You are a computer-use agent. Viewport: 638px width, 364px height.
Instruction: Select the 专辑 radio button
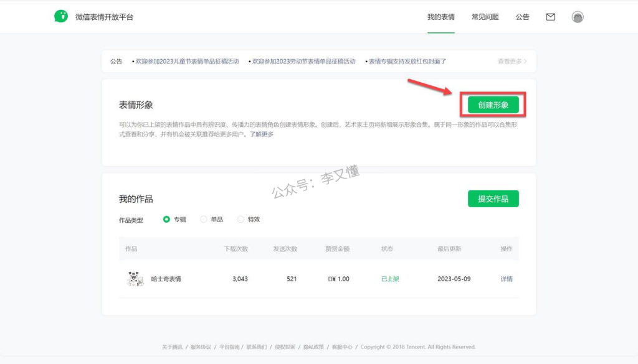click(x=167, y=219)
